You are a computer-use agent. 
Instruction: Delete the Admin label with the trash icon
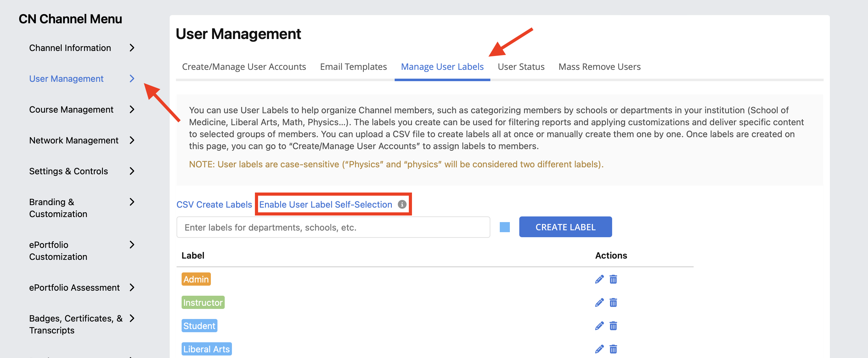pos(613,279)
